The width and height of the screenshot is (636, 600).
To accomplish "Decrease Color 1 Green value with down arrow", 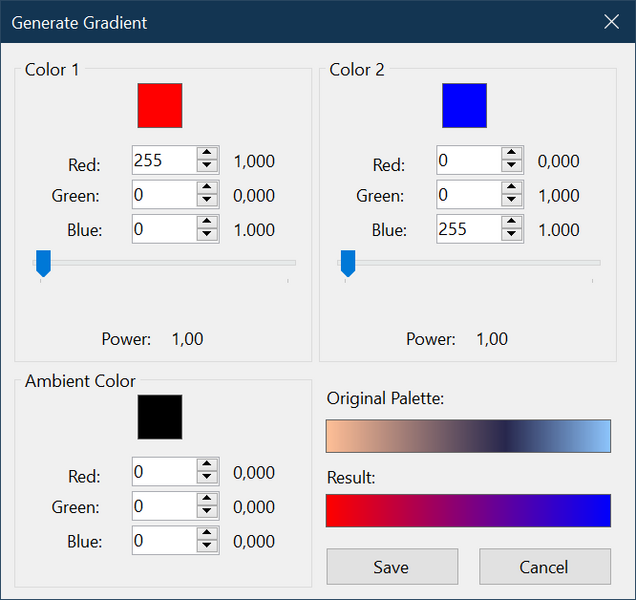I will coord(207,201).
